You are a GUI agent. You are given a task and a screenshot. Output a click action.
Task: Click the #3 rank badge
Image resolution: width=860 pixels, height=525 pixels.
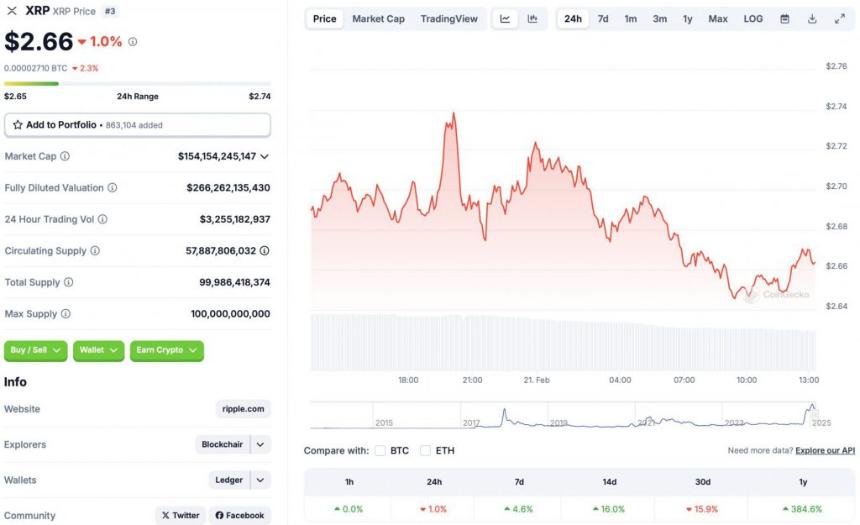(x=110, y=11)
